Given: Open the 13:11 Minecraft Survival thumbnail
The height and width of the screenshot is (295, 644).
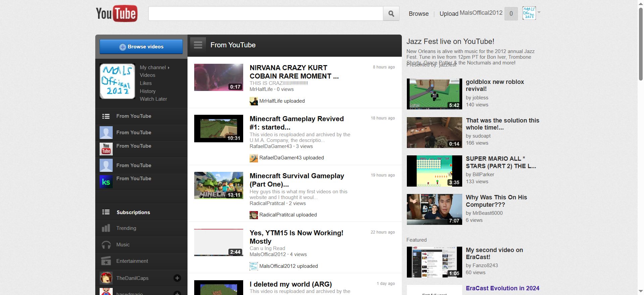Looking at the screenshot, I should 219,185.
